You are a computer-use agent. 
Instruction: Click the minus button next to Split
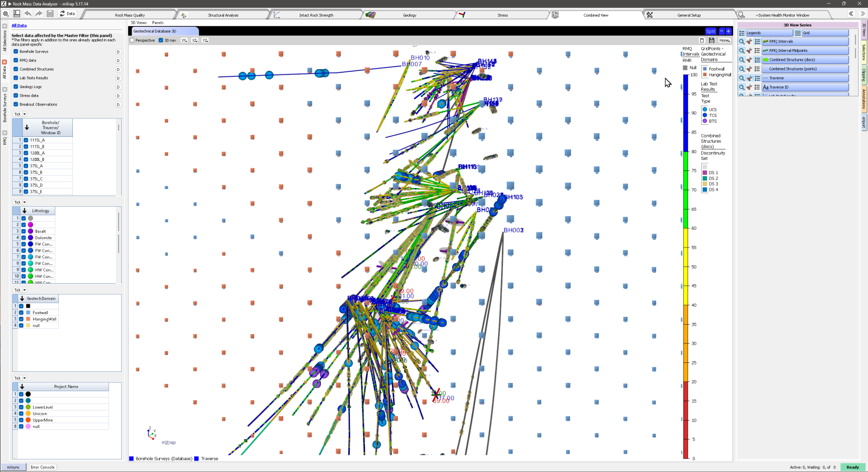pyautogui.click(x=722, y=31)
